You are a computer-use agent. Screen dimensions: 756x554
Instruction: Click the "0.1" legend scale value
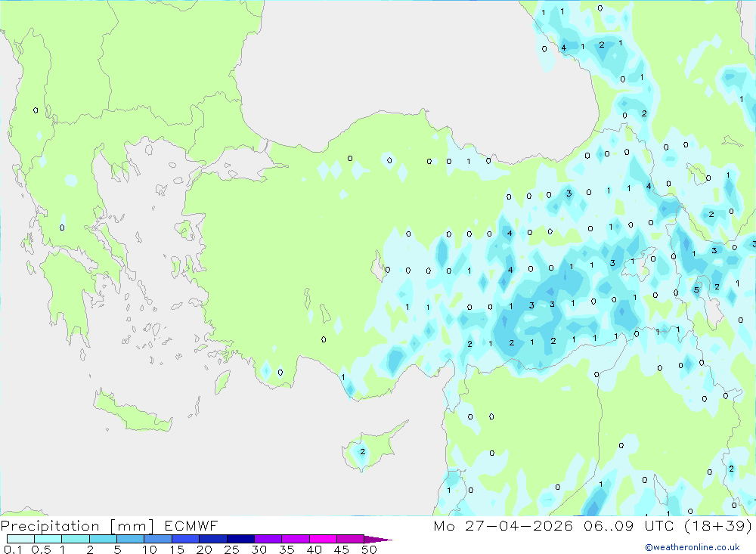point(13,549)
